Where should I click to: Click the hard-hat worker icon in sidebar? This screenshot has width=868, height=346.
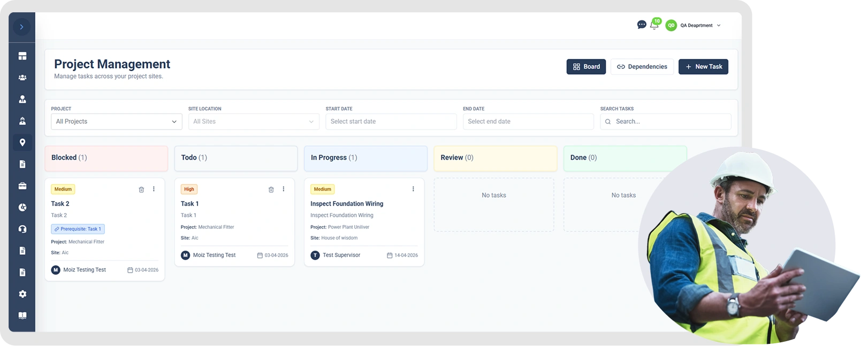[x=22, y=121]
